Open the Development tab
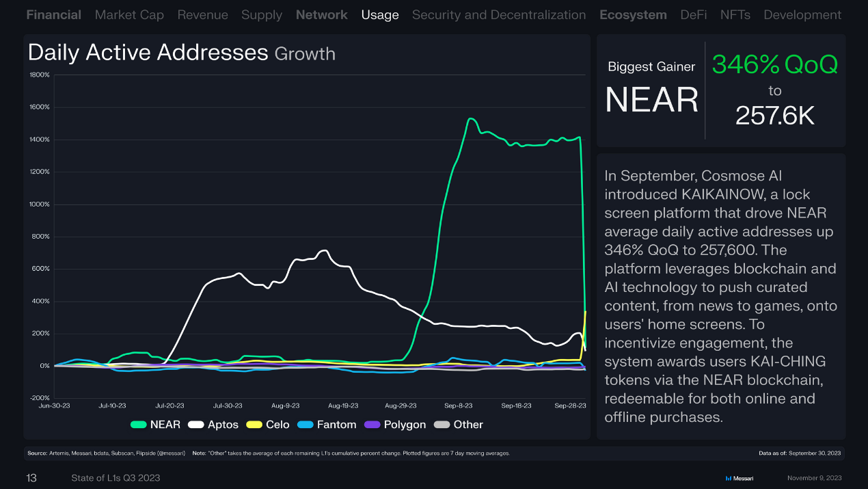The width and height of the screenshot is (868, 489). coord(802,14)
